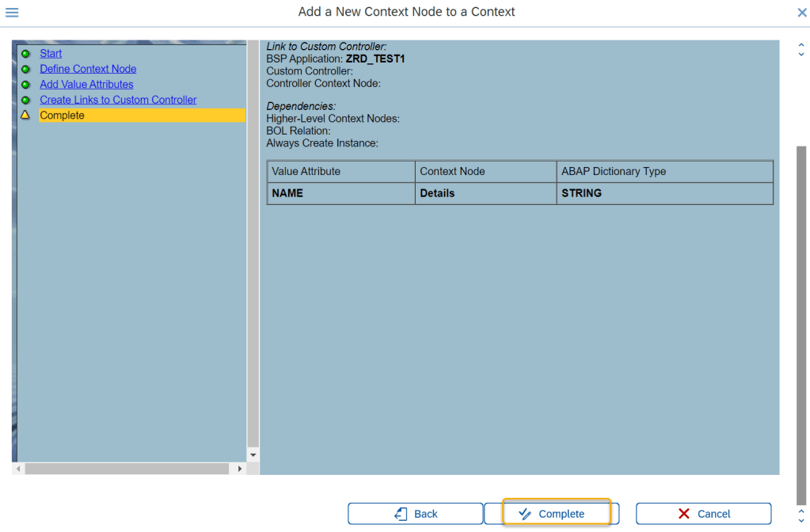The height and width of the screenshot is (532, 810).
Task: Click the green status icon beside Start
Action: (x=25, y=54)
